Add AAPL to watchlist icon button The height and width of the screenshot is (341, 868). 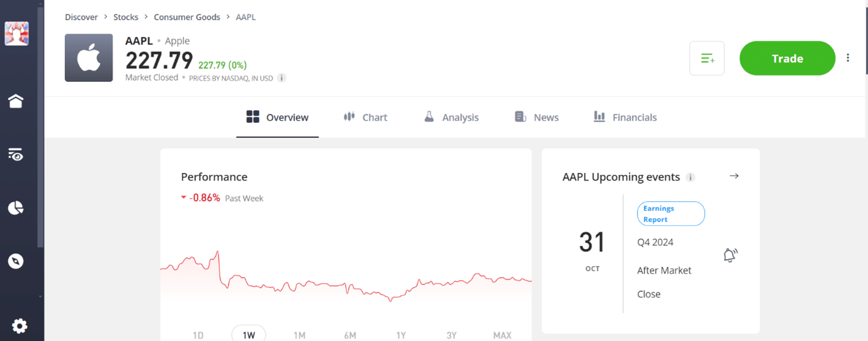(x=707, y=59)
